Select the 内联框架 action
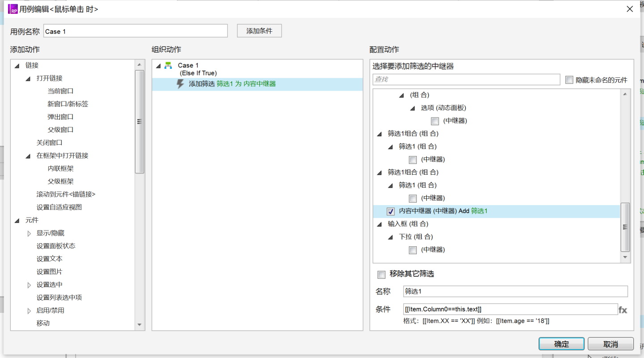 (60, 169)
